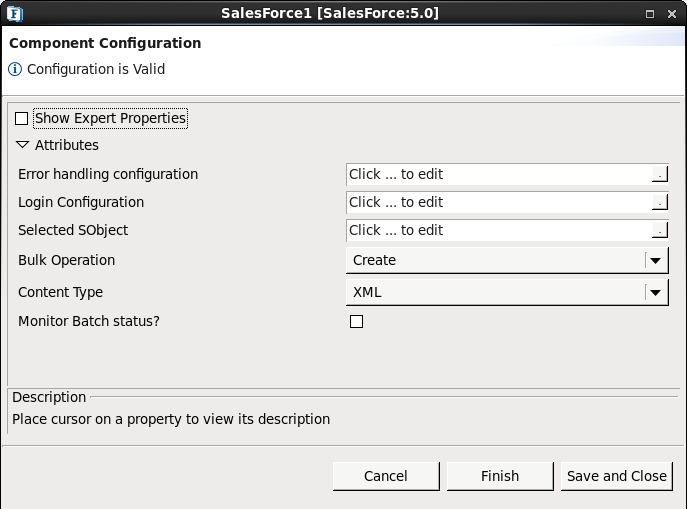Screen dimensions: 687x509
Task: Click the Save and Close button
Action: (616, 477)
